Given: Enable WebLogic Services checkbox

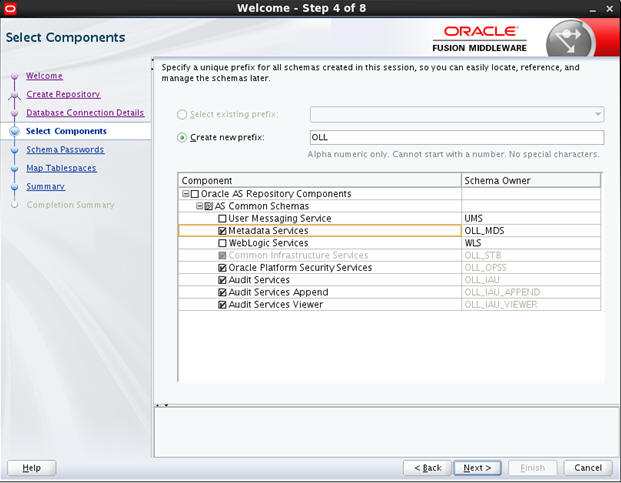Looking at the screenshot, I should click(x=222, y=243).
